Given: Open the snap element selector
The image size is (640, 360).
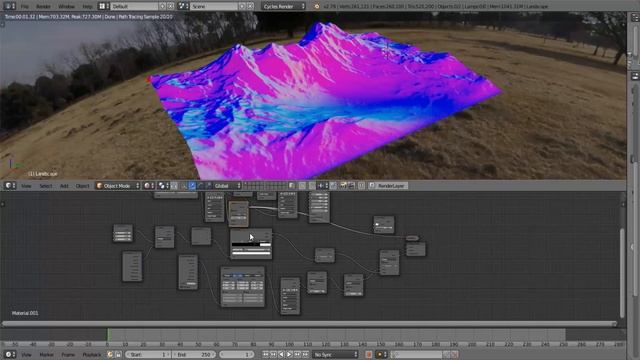Looking at the screenshot, I should tap(322, 186).
